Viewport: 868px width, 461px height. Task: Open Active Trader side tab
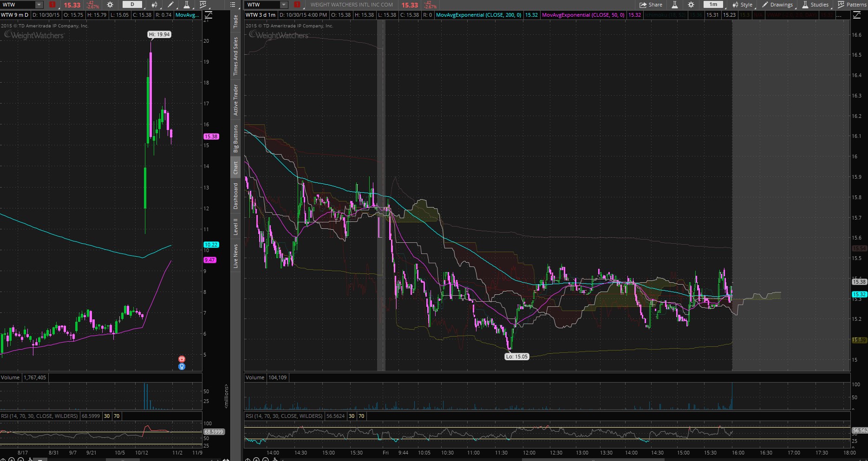[x=235, y=100]
